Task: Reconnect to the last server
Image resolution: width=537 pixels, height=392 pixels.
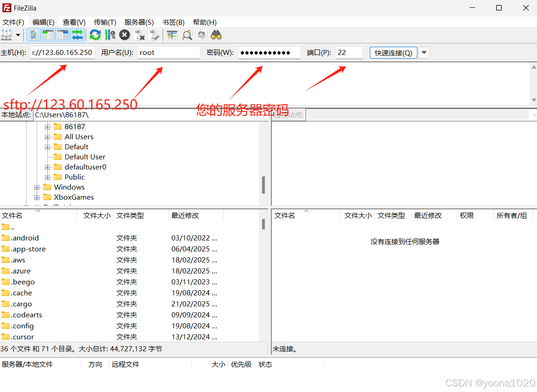Action: pos(154,35)
